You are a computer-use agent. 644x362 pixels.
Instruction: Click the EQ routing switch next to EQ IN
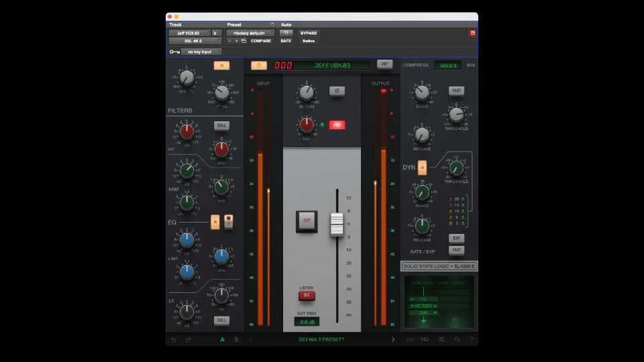point(229,222)
